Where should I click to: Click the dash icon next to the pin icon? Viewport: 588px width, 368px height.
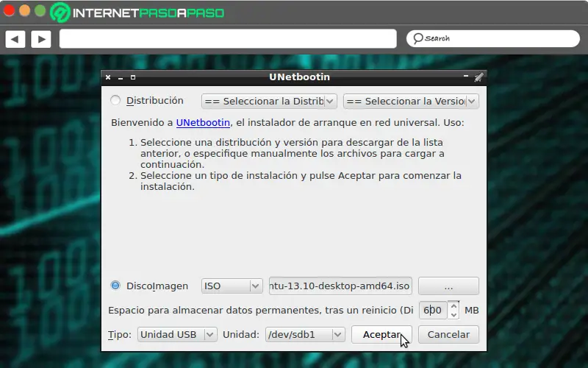click(x=466, y=76)
